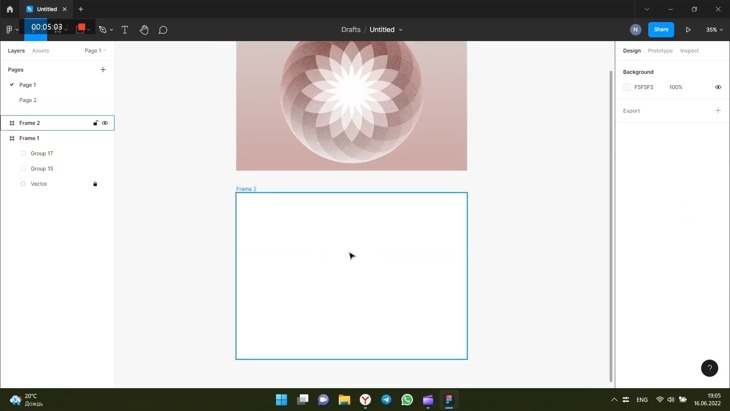This screenshot has height=411, width=730.
Task: Select the Text tool
Action: 125,30
